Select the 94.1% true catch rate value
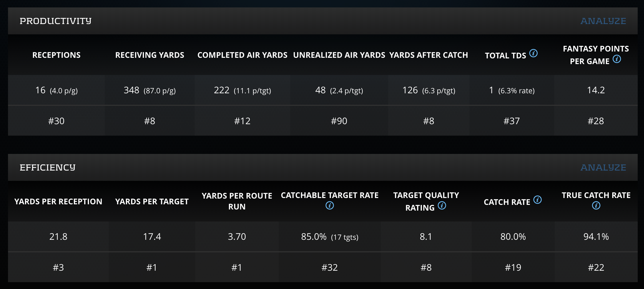The image size is (644, 289). click(x=596, y=237)
